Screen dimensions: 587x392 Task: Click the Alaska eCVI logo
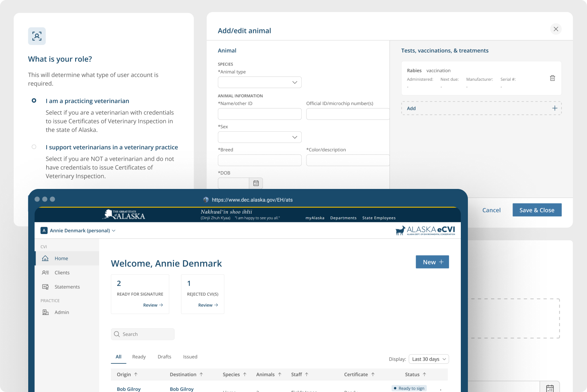(425, 230)
